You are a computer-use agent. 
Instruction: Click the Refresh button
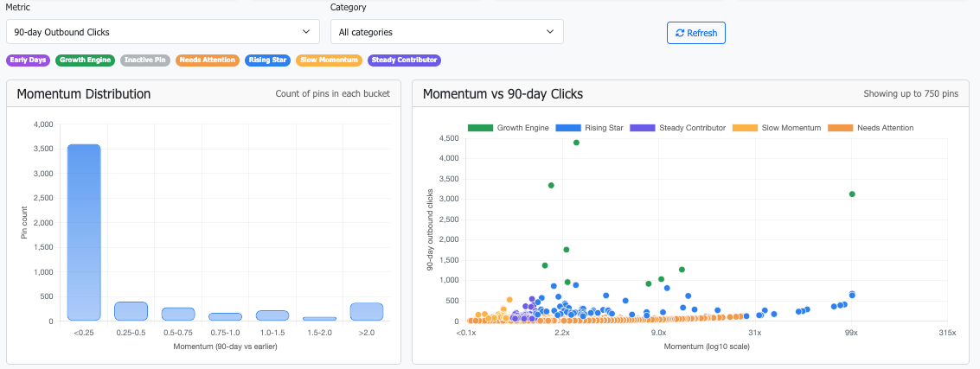tap(695, 33)
